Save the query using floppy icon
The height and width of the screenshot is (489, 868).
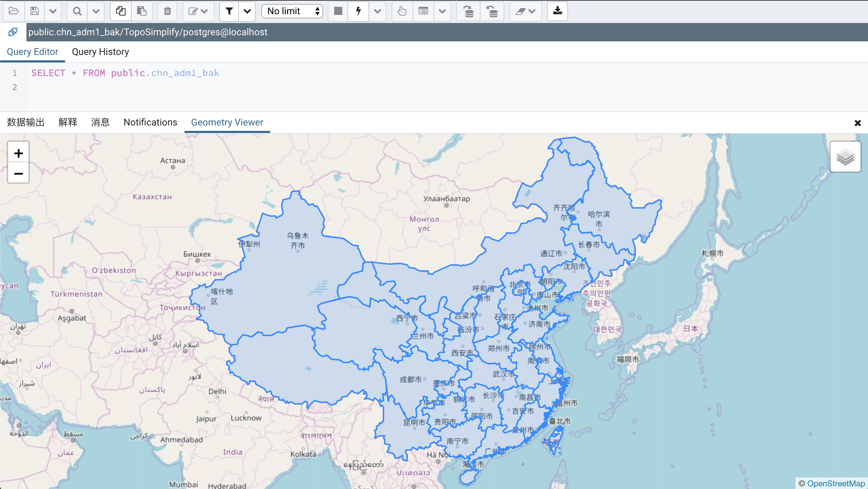[35, 11]
